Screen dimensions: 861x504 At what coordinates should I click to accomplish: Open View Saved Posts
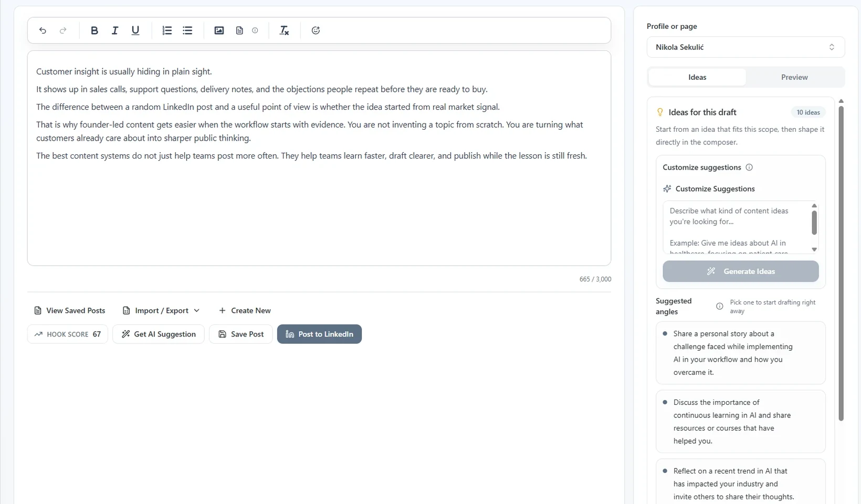point(69,310)
